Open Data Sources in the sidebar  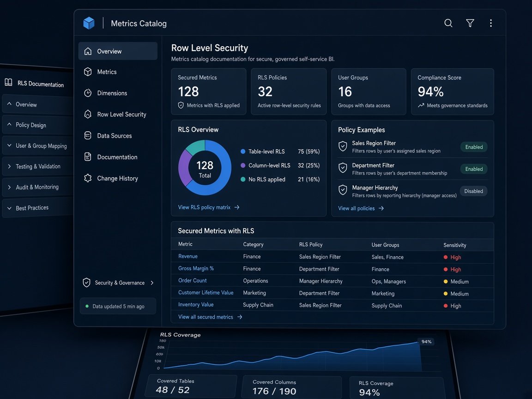click(x=118, y=136)
